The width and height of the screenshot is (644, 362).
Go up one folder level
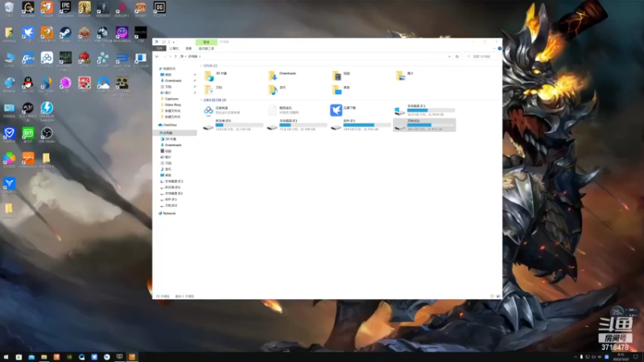click(x=175, y=56)
